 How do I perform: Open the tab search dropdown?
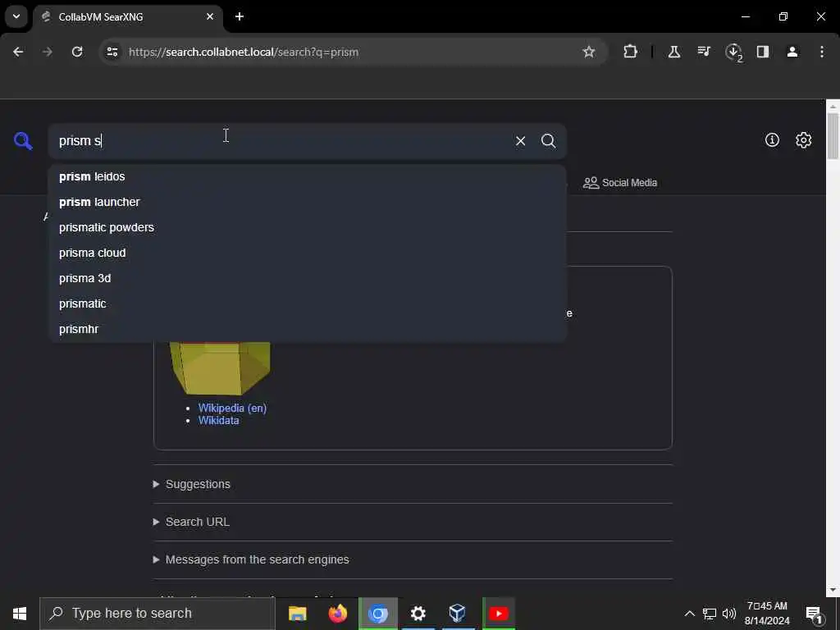point(16,16)
